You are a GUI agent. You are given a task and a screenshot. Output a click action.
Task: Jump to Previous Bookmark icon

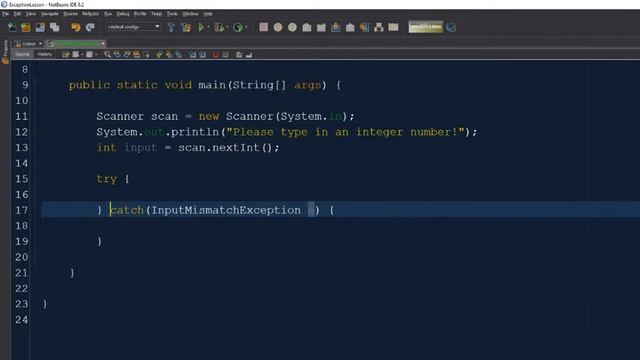[x=159, y=54]
